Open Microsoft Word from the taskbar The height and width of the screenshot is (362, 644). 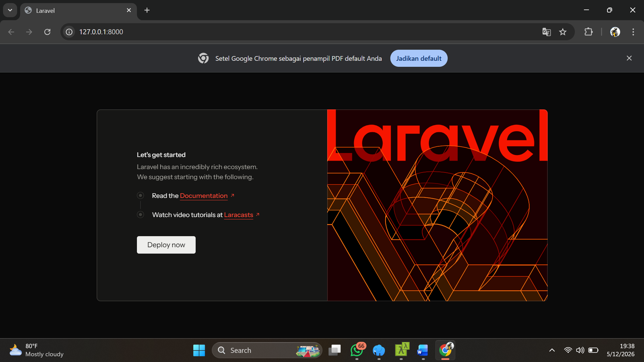coord(423,350)
